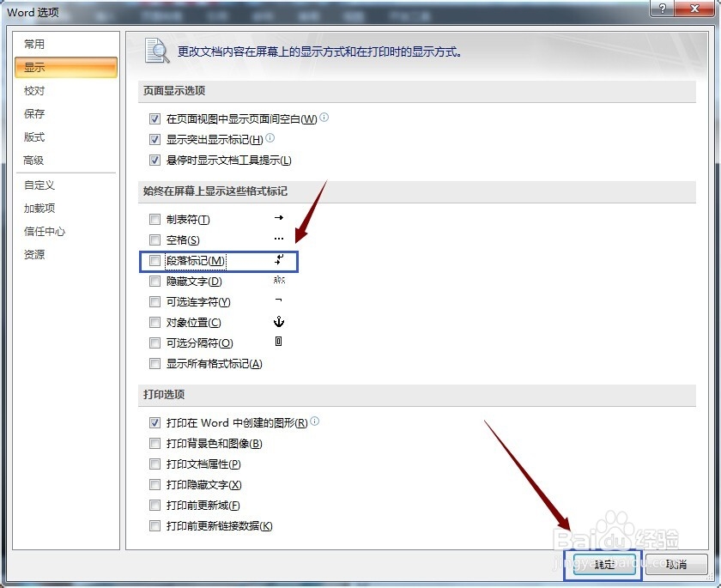This screenshot has height=588, width=721.
Task: Enable 打印隐藏文字 checkbox
Action: 154,484
